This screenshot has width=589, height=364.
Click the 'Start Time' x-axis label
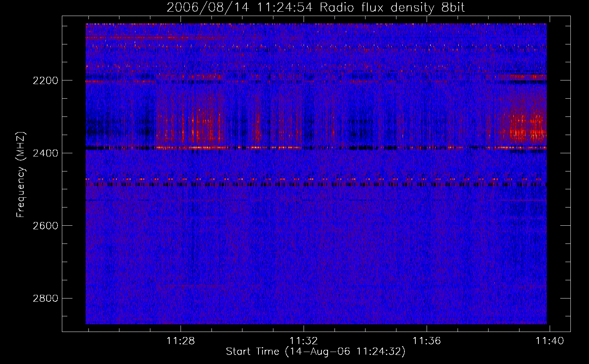tap(315, 352)
